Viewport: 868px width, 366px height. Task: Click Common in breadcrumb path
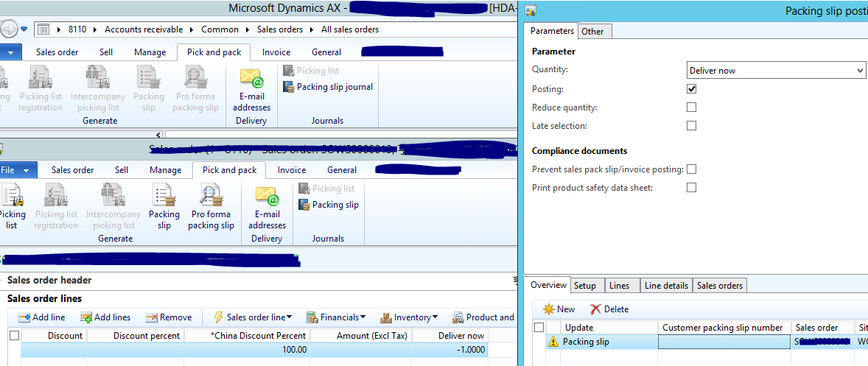click(x=220, y=29)
